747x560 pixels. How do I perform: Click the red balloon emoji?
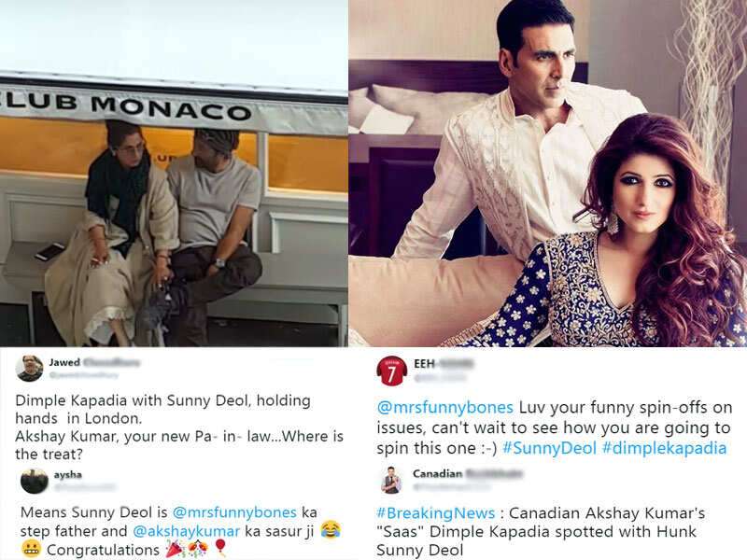(220, 548)
